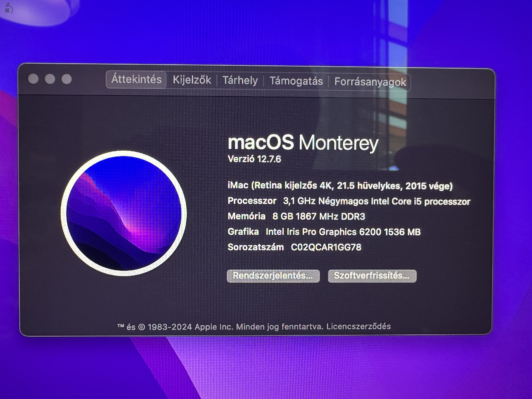
Task: Minimize the window with the middle button
Action: [50, 79]
